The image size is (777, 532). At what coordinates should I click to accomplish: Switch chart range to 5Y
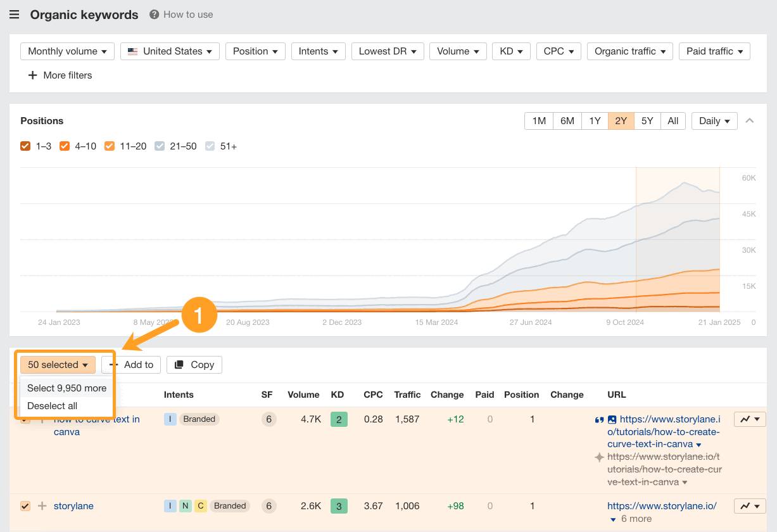pos(647,121)
